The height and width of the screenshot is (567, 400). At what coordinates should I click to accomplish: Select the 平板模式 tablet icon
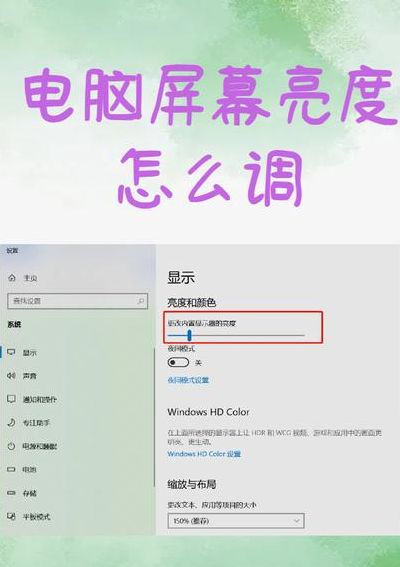[12, 516]
